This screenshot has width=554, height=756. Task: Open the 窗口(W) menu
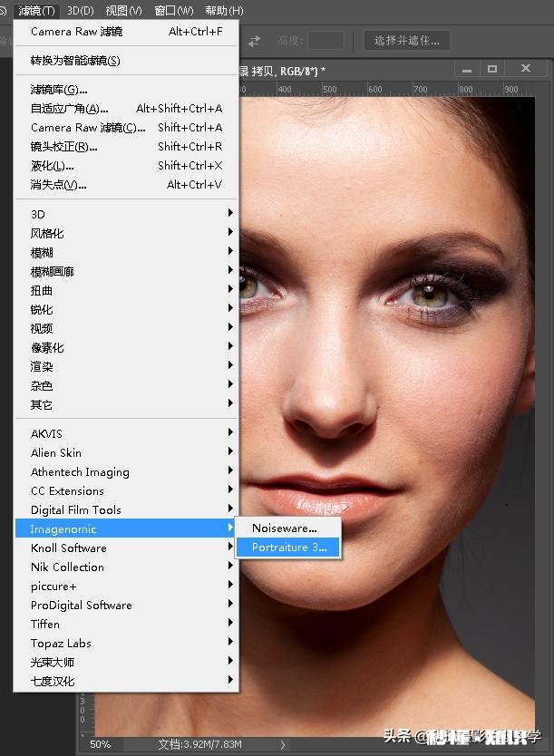tap(173, 11)
